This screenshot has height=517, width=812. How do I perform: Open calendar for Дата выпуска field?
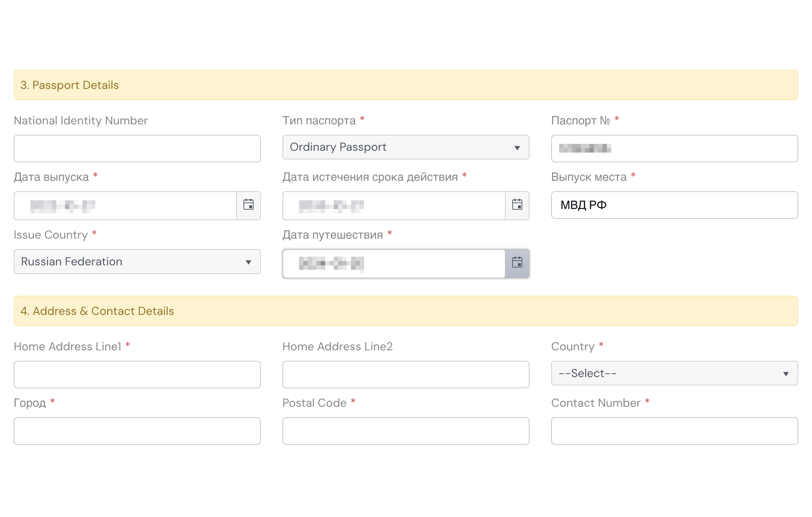point(249,205)
